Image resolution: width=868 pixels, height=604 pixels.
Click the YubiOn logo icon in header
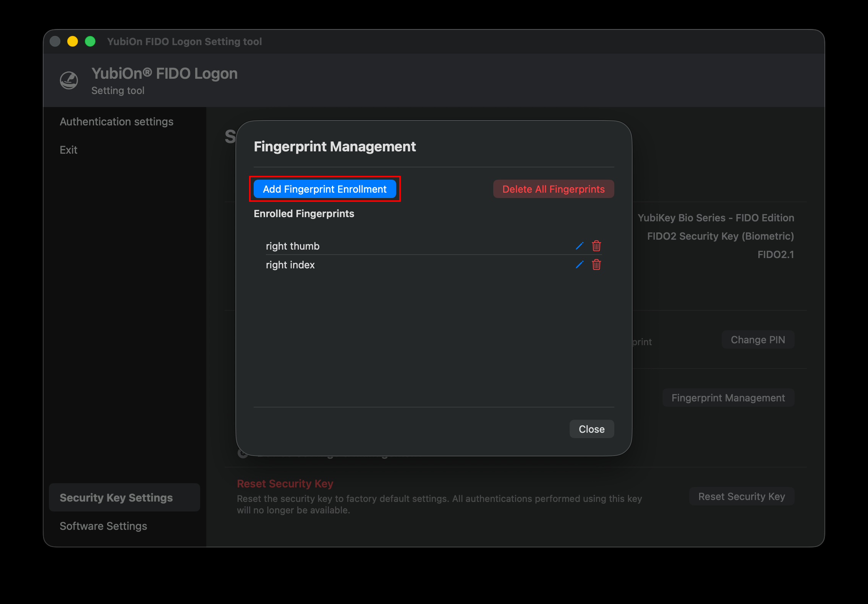(x=69, y=80)
